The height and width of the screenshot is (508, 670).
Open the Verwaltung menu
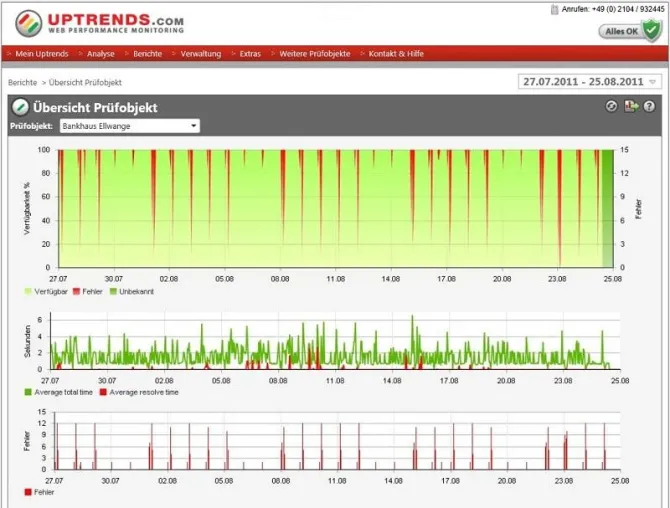click(201, 54)
